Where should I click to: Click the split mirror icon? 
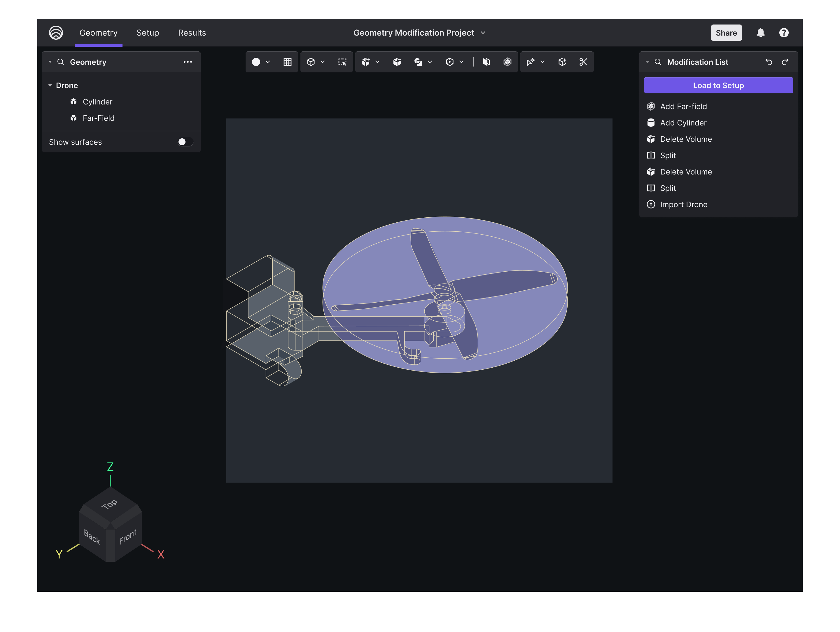pyautogui.click(x=486, y=62)
